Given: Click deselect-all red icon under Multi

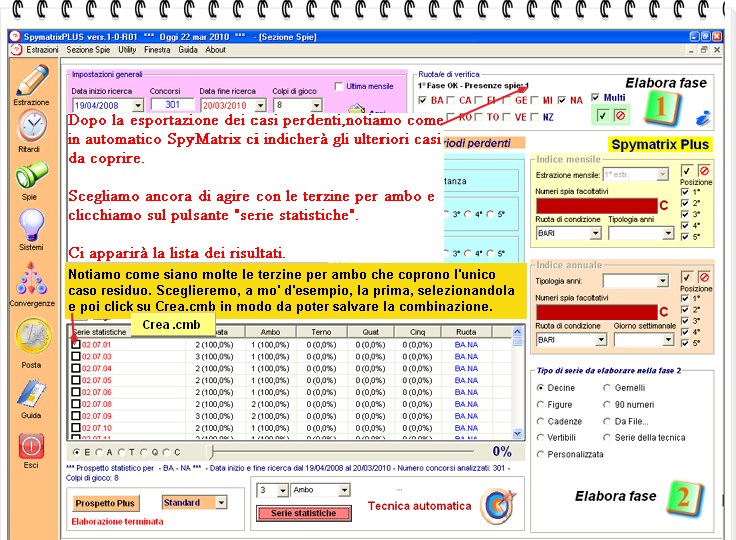Looking at the screenshot, I should (620, 116).
